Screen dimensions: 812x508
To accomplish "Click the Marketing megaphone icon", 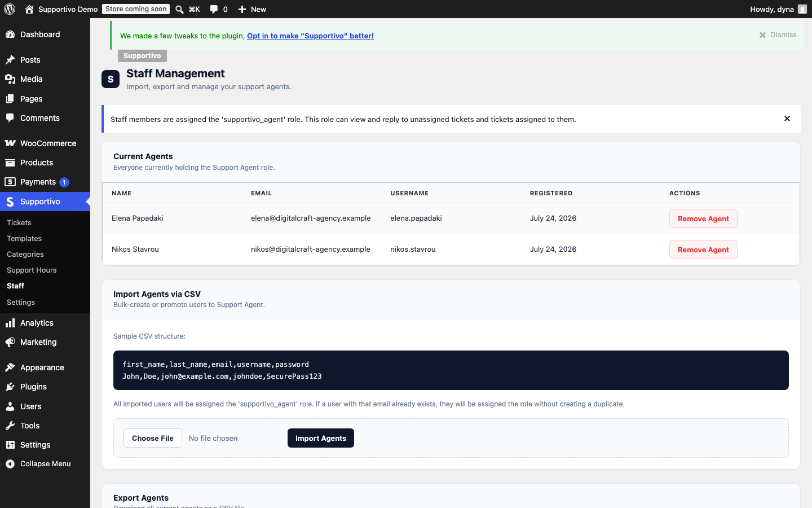I will [x=10, y=342].
